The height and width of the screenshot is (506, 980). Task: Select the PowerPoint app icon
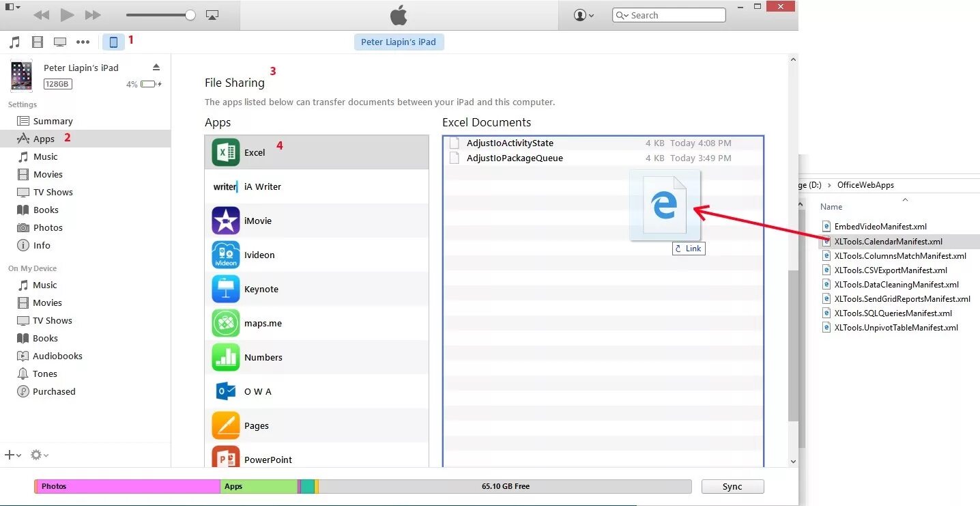tap(225, 457)
